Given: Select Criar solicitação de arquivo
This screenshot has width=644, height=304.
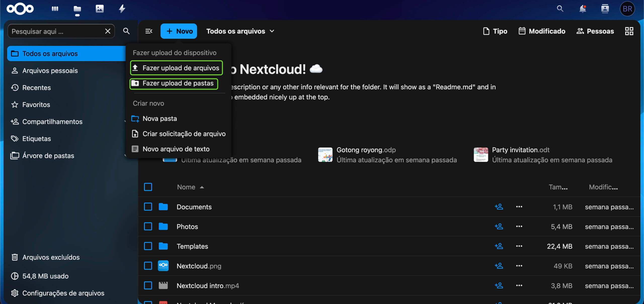Looking at the screenshot, I should click(x=178, y=134).
